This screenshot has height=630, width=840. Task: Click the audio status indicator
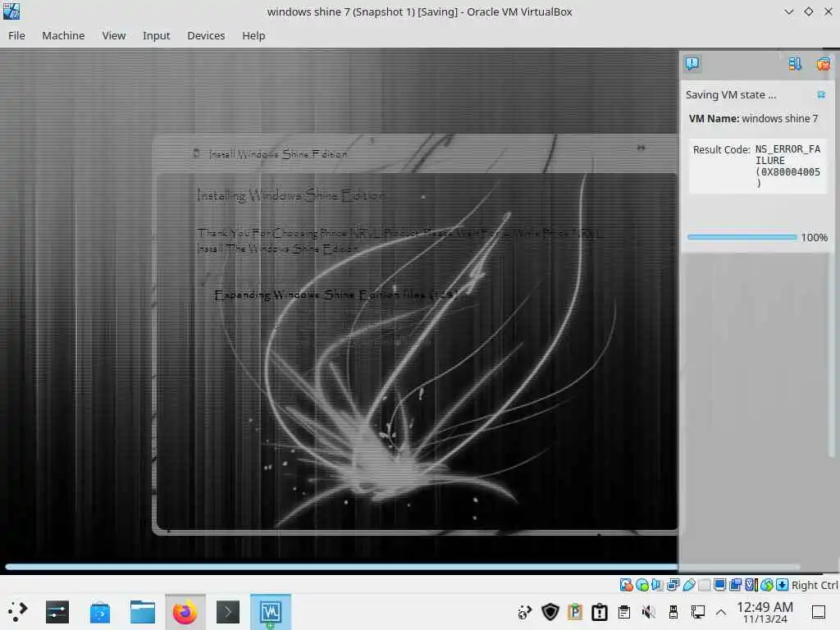tap(657, 584)
